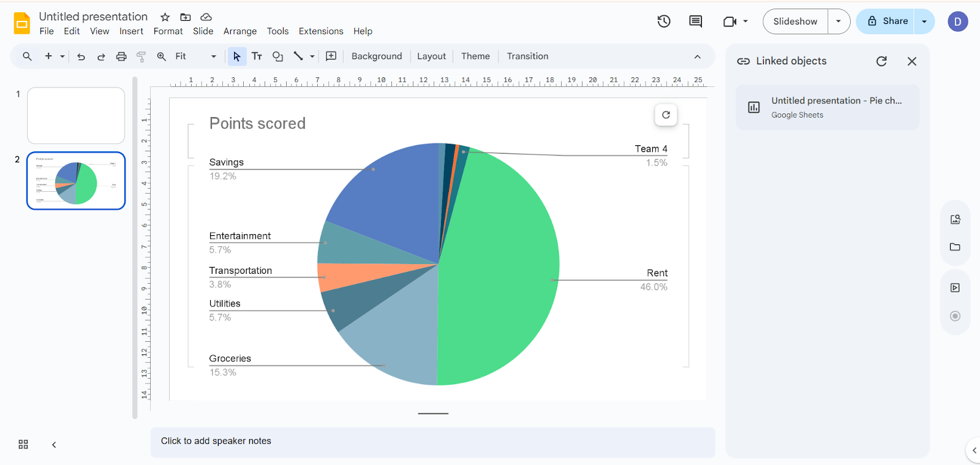
Task: Refresh all linked objects in panel
Action: click(881, 61)
